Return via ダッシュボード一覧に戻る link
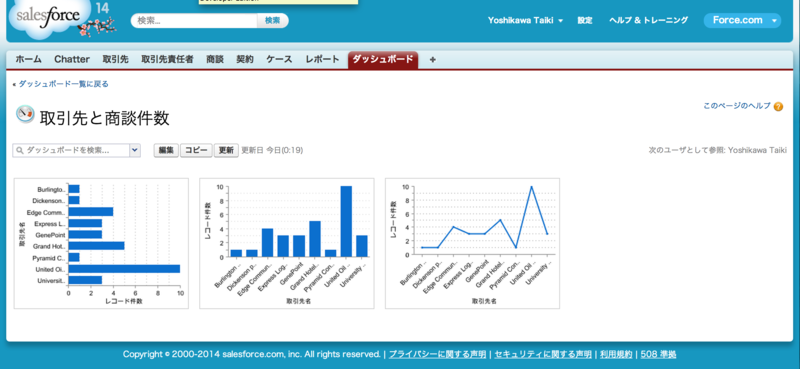This screenshot has width=800, height=369. 64,84
